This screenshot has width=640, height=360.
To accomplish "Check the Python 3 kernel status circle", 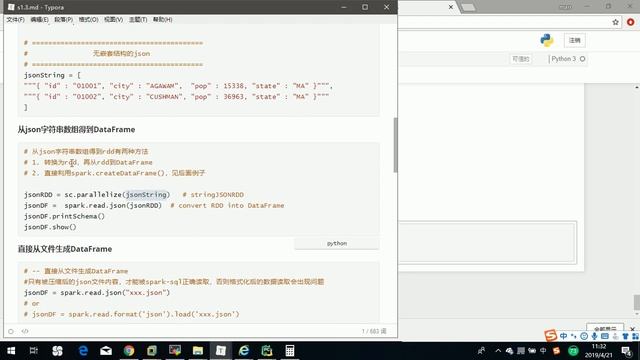I will (x=582, y=59).
